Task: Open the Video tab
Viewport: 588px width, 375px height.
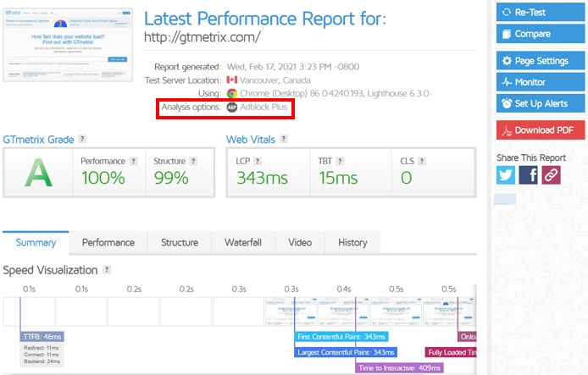Action: [300, 243]
